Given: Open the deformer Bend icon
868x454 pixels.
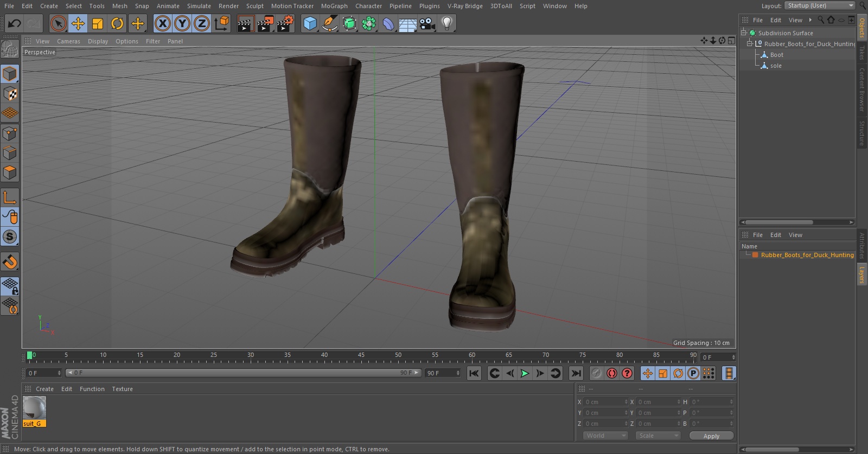Looking at the screenshot, I should [388, 23].
